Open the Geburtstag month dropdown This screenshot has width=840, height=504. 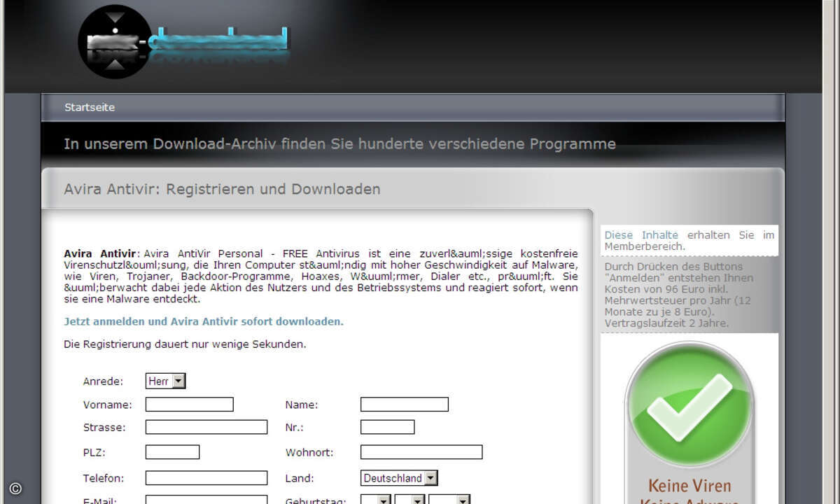pos(409,500)
